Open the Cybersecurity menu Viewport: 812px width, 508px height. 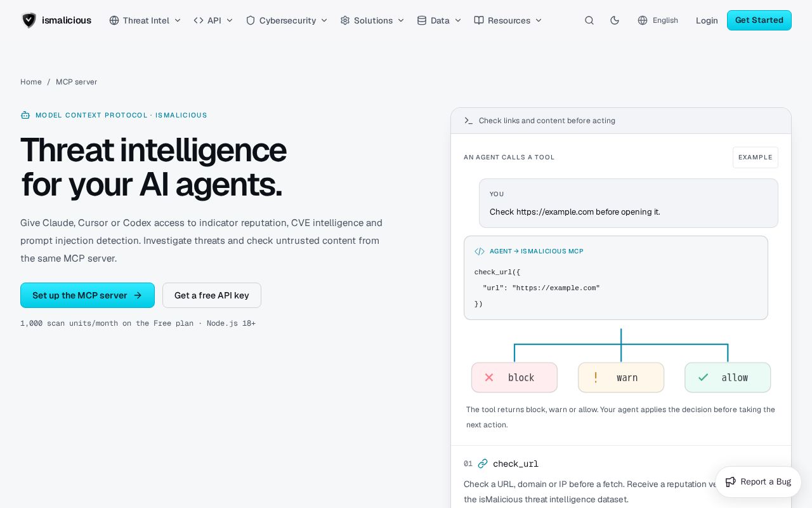click(287, 20)
